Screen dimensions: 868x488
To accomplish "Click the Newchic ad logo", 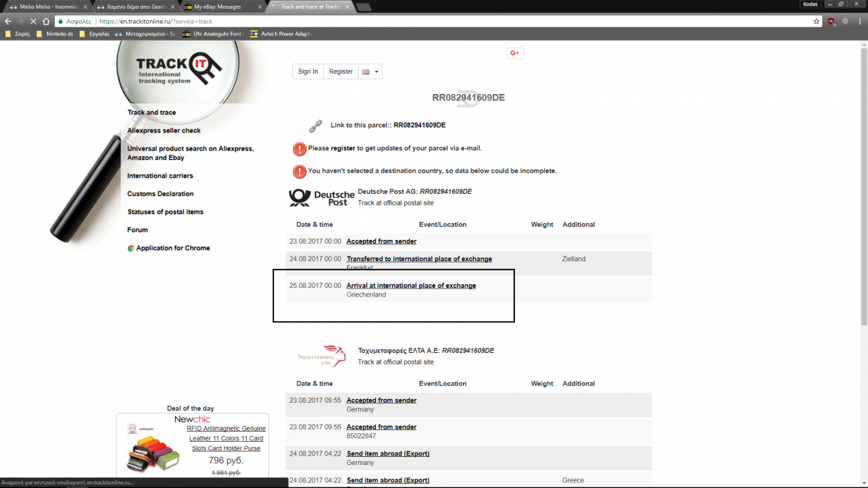I will pyautogui.click(x=192, y=419).
